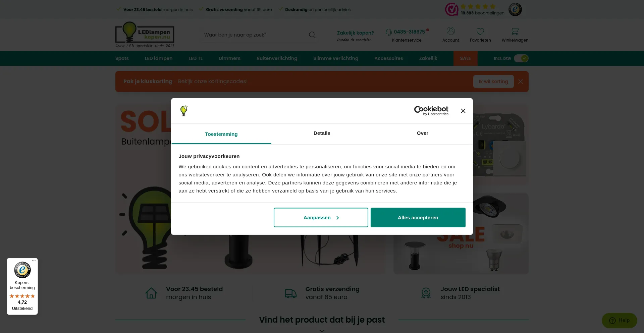
Task: Switch to the Details tab
Action: (322, 133)
